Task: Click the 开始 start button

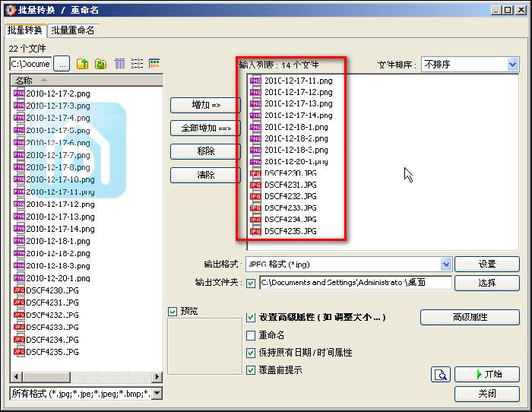Action: pyautogui.click(x=487, y=374)
